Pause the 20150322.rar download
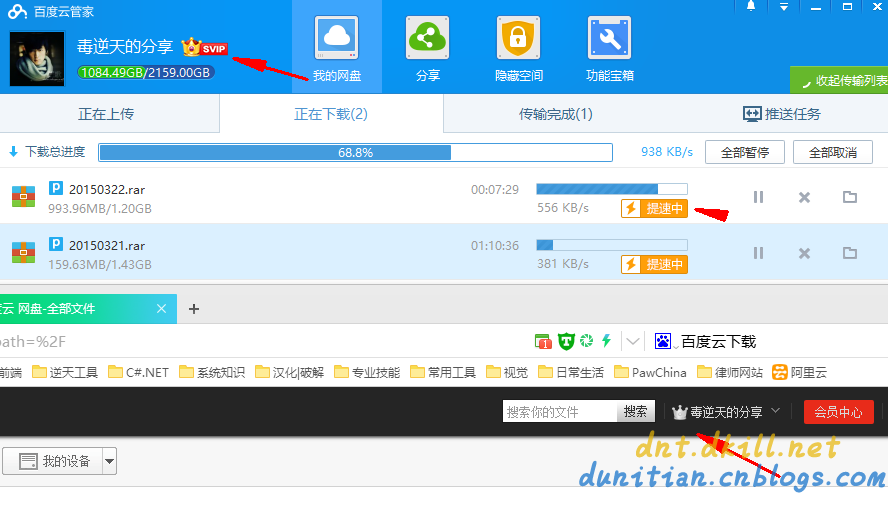 (x=758, y=197)
